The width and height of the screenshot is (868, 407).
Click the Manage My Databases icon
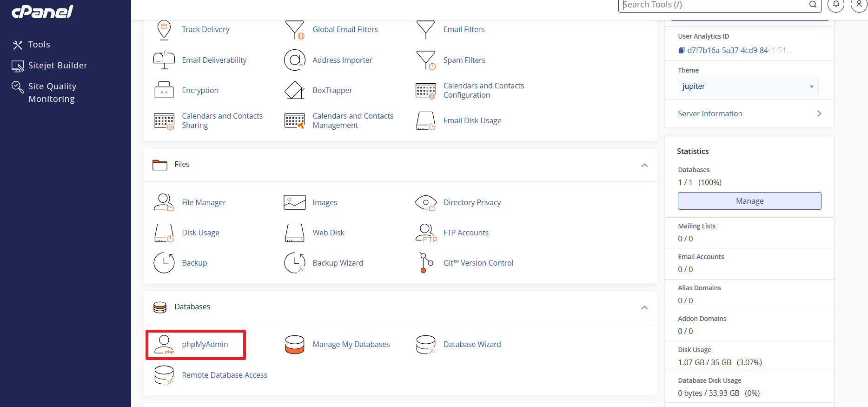(295, 345)
